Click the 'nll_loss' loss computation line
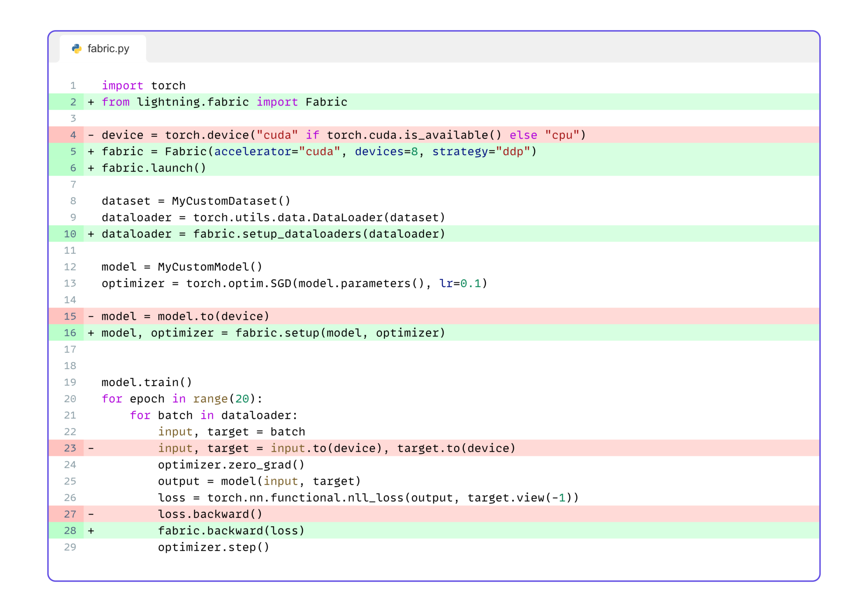868x612 pixels. 368,498
